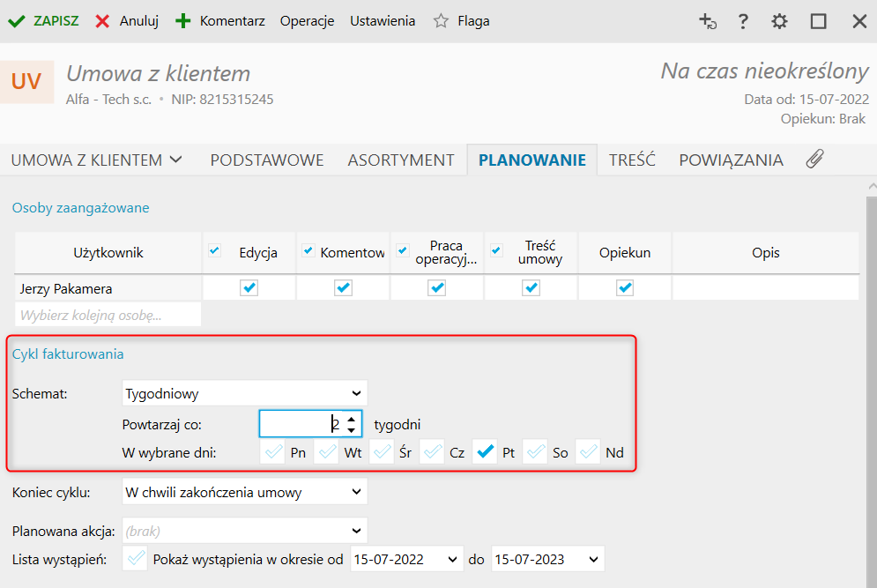Enable the Pokaż wystąpienia w okresie checkbox
Screen dimensions: 877x588
click(137, 559)
